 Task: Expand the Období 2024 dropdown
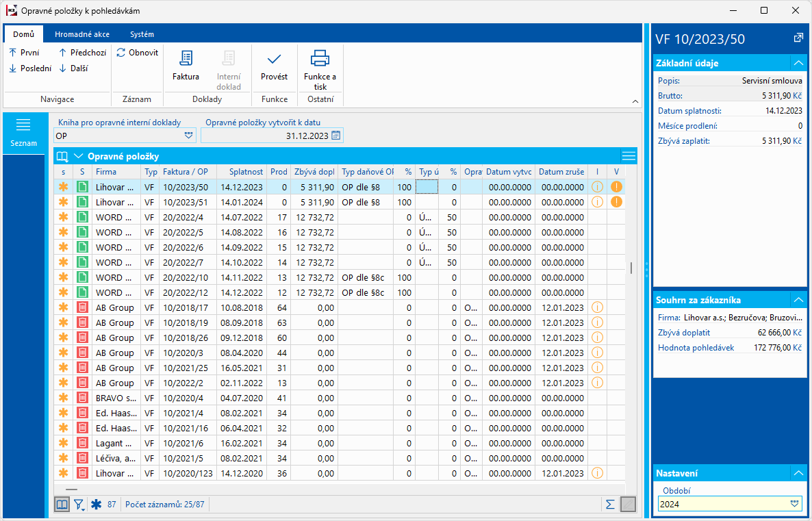coord(794,503)
